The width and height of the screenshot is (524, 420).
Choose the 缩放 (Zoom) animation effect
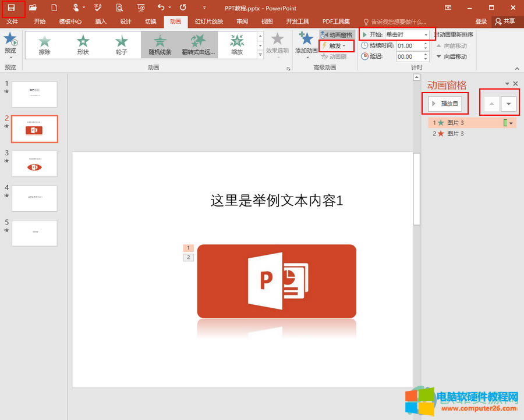[x=237, y=44]
